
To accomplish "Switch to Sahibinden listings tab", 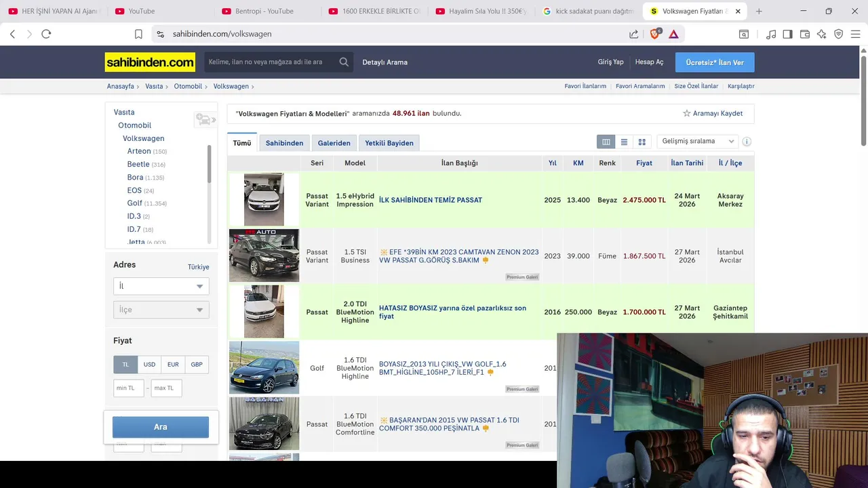I will click(284, 143).
